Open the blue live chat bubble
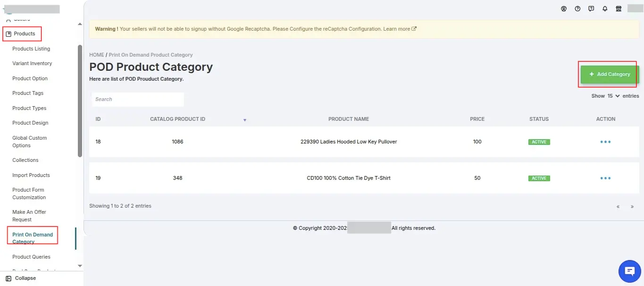Viewport: 644px width, 286px height. [x=630, y=271]
